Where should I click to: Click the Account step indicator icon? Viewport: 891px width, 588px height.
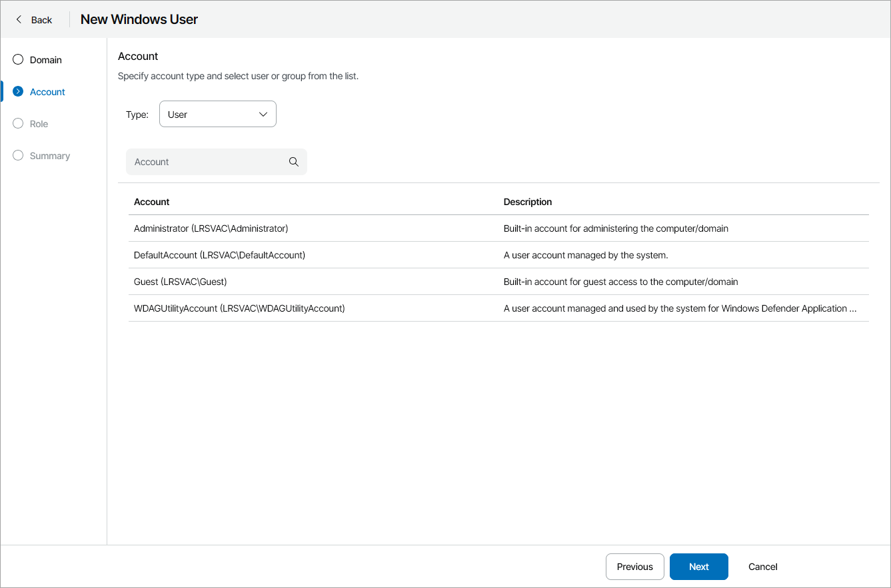click(x=18, y=92)
